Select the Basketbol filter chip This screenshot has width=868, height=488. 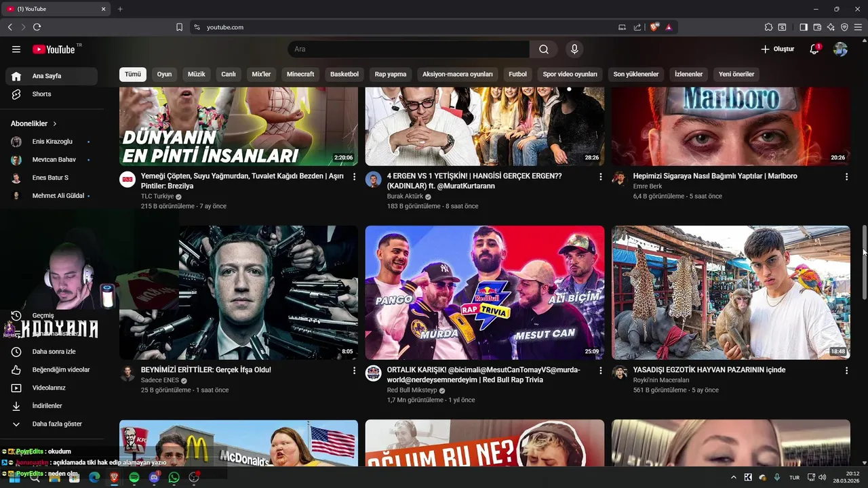click(x=344, y=75)
